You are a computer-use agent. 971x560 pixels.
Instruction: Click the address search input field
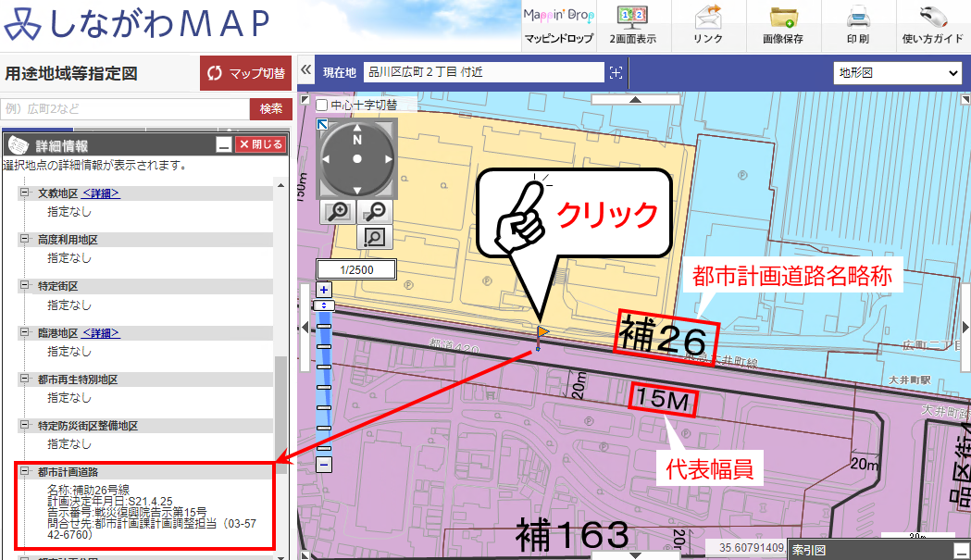(x=125, y=108)
